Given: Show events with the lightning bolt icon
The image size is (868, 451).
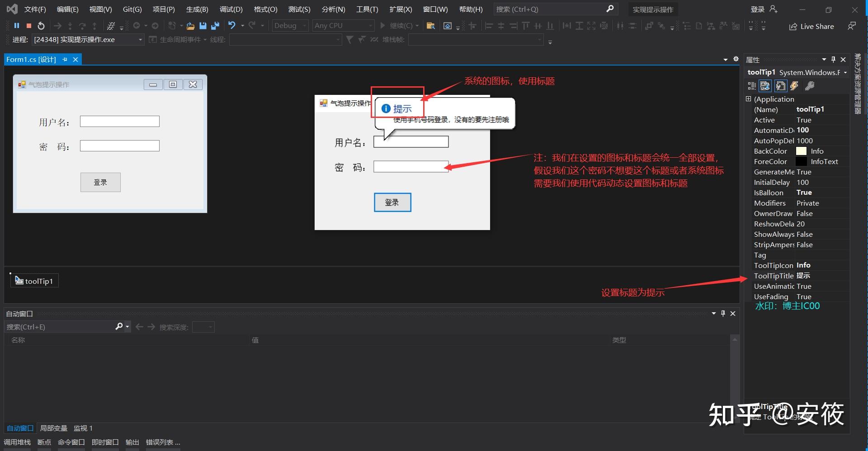Looking at the screenshot, I should pyautogui.click(x=794, y=86).
